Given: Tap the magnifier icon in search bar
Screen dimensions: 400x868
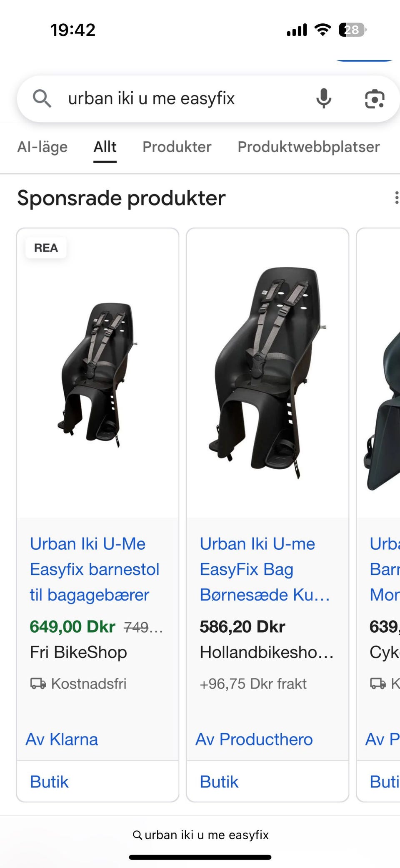Looking at the screenshot, I should click(42, 99).
